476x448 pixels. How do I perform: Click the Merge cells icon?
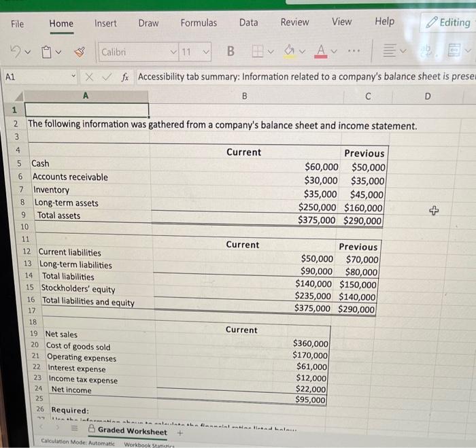click(x=454, y=50)
